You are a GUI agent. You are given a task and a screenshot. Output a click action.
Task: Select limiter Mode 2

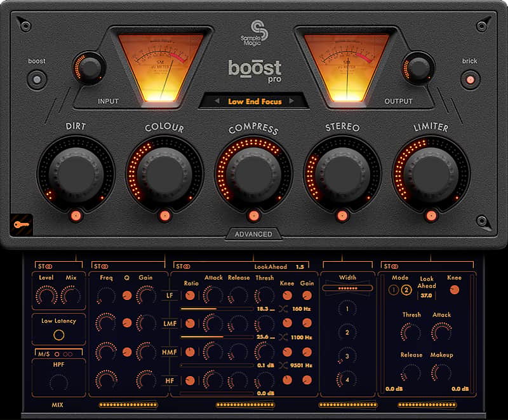click(406, 290)
